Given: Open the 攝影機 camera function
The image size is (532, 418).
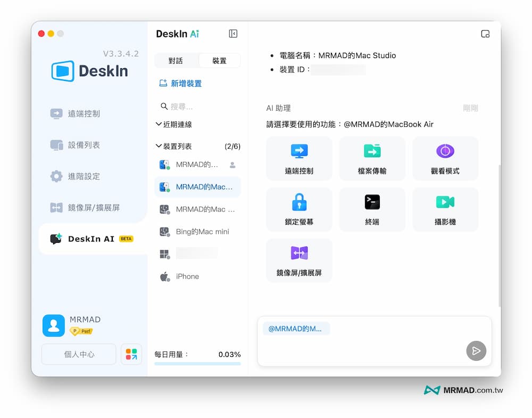Looking at the screenshot, I should [445, 209].
